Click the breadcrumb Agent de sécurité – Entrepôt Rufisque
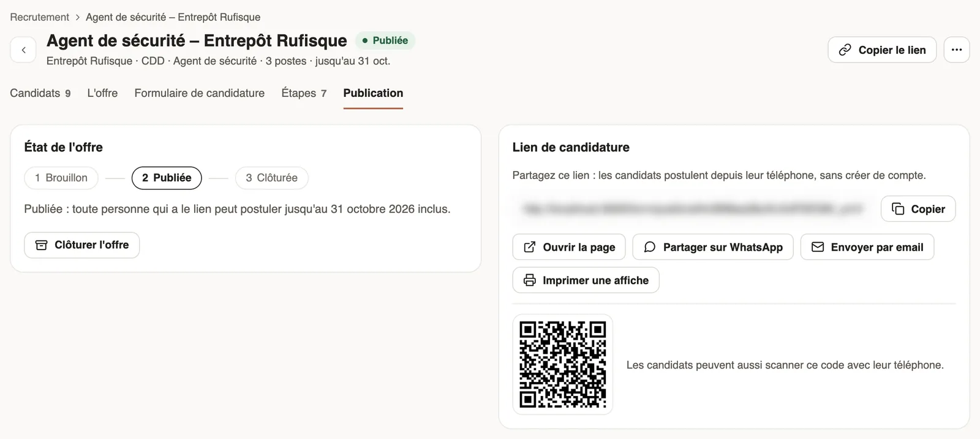The height and width of the screenshot is (439, 980). 173,17
